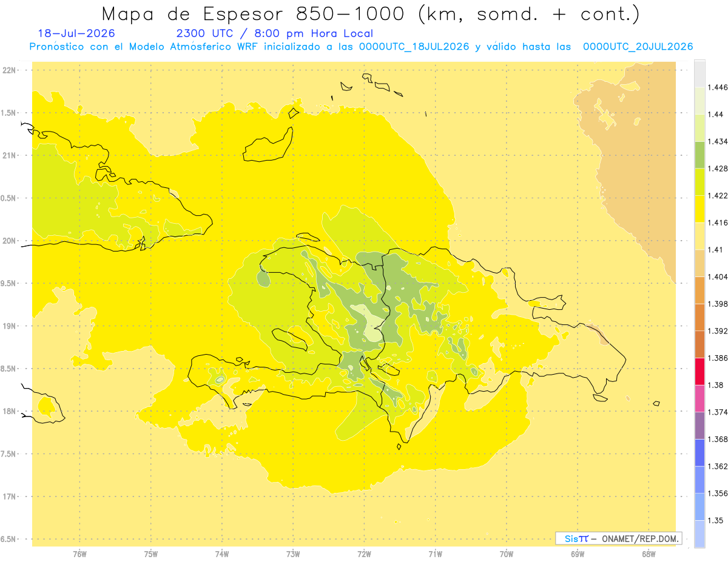The height and width of the screenshot is (562, 728).
Task: Click the '75W' longitude label
Action: (x=150, y=554)
